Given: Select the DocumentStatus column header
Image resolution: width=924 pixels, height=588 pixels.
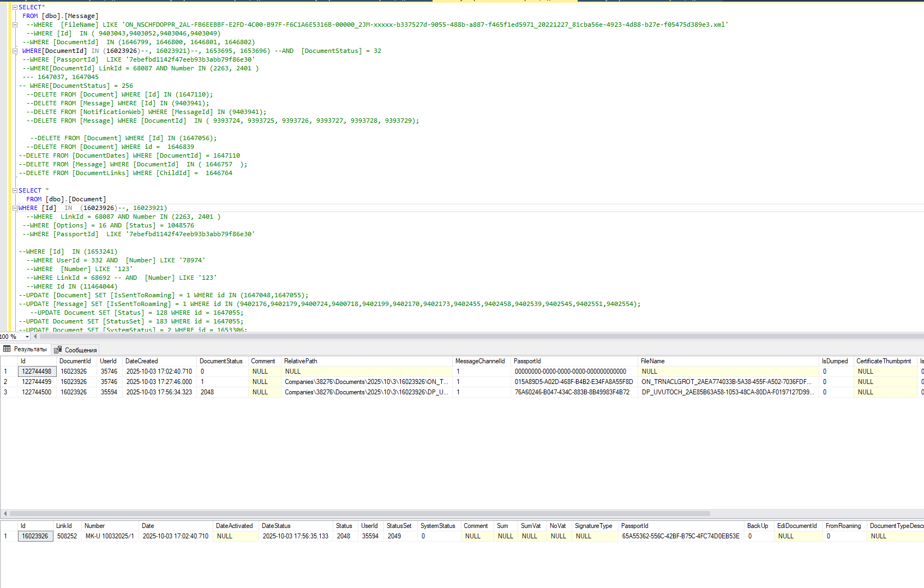Looking at the screenshot, I should tap(223, 361).
